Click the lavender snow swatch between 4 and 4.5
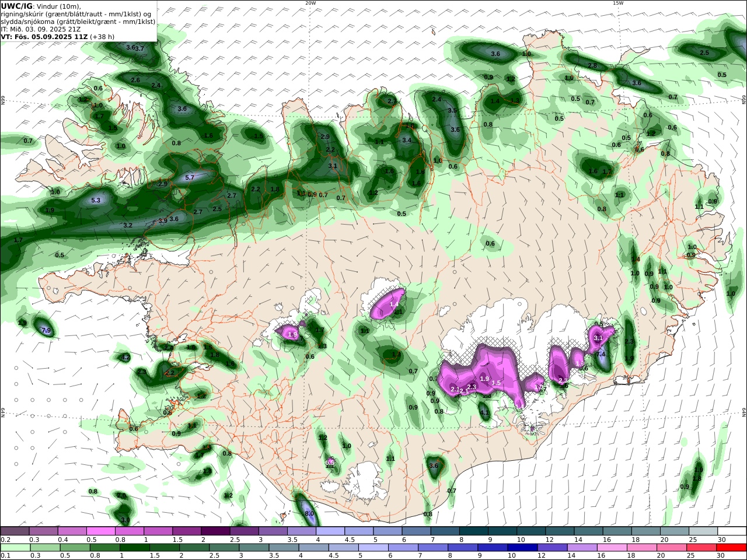 330,531
